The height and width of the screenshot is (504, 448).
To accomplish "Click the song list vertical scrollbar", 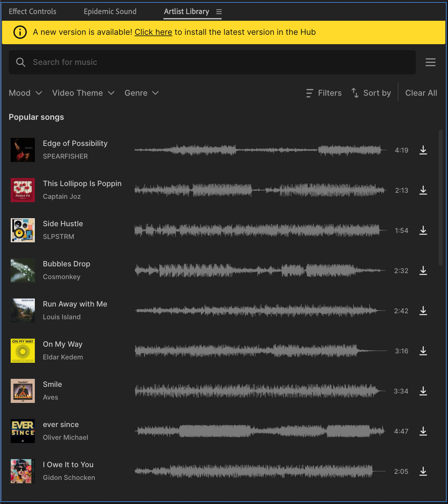I will click(441, 198).
